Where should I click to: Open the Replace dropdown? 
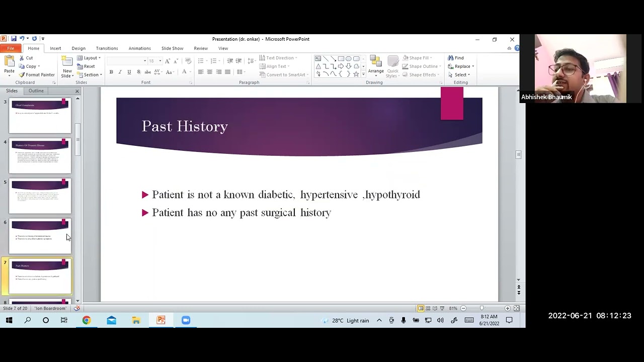coord(461,66)
